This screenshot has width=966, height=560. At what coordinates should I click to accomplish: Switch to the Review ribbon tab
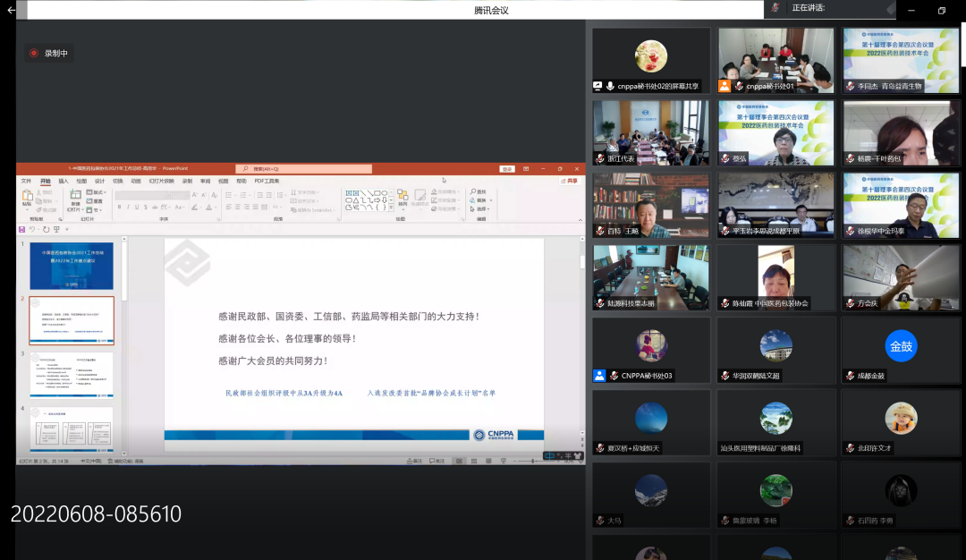(205, 181)
